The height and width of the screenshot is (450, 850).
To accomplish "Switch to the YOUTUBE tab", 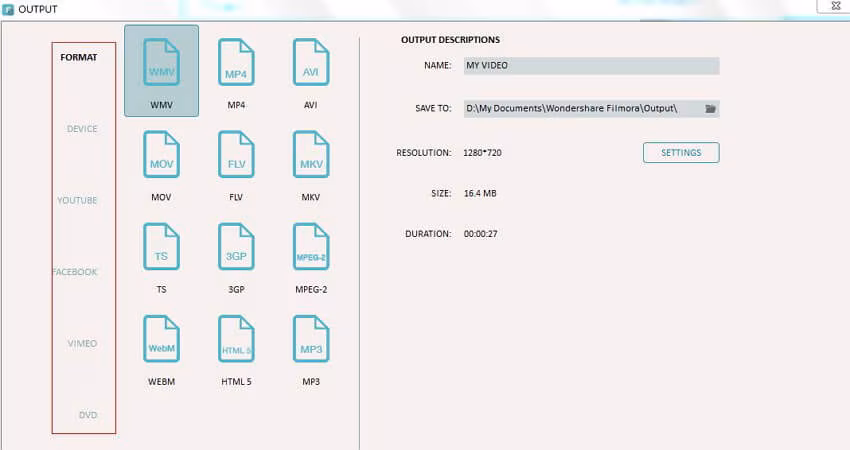I will pyautogui.click(x=78, y=201).
